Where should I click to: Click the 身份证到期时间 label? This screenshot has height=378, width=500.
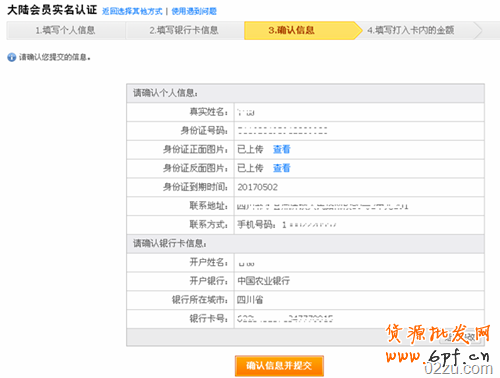click(195, 187)
